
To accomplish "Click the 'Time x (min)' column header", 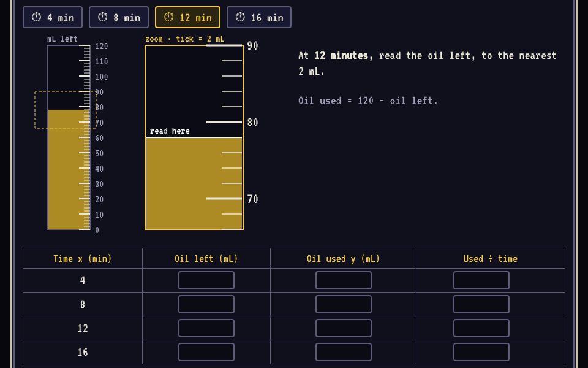I will tap(83, 259).
